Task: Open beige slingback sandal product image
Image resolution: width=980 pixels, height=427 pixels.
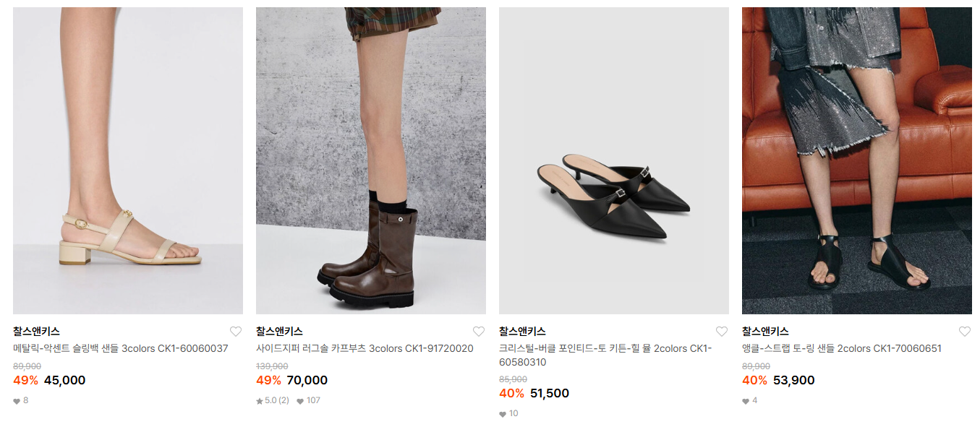Action: coord(128,160)
